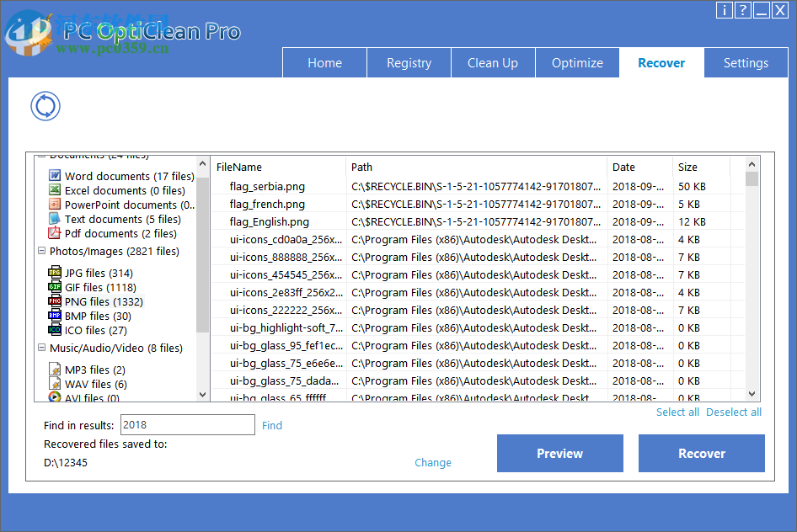Open the Clean Up tab
The image size is (797, 532).
pyautogui.click(x=493, y=63)
